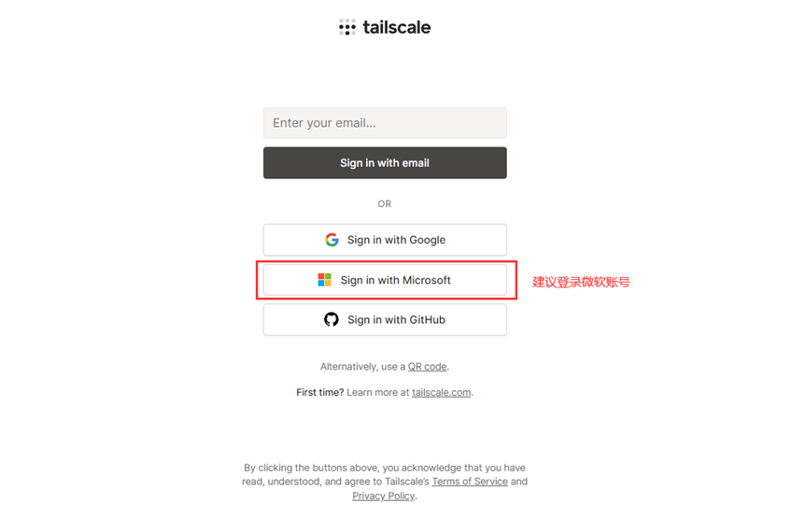Focus the "Enter your email..." field

[x=385, y=122]
